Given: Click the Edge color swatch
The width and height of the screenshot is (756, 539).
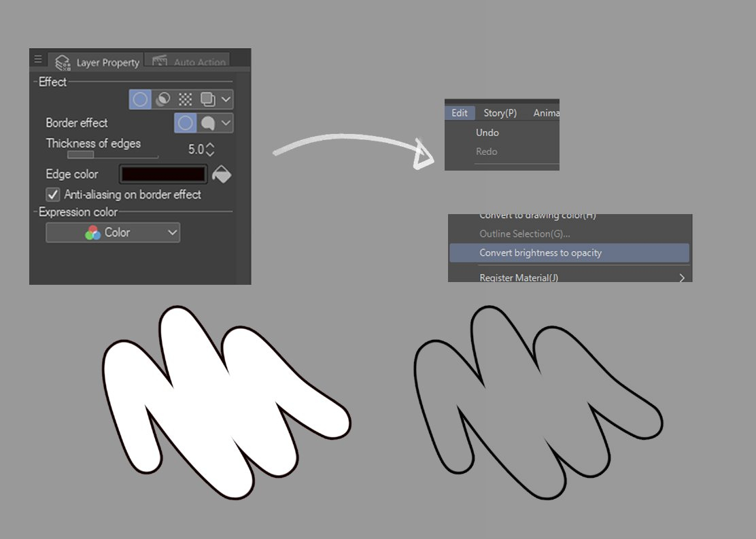Looking at the screenshot, I should tap(163, 175).
